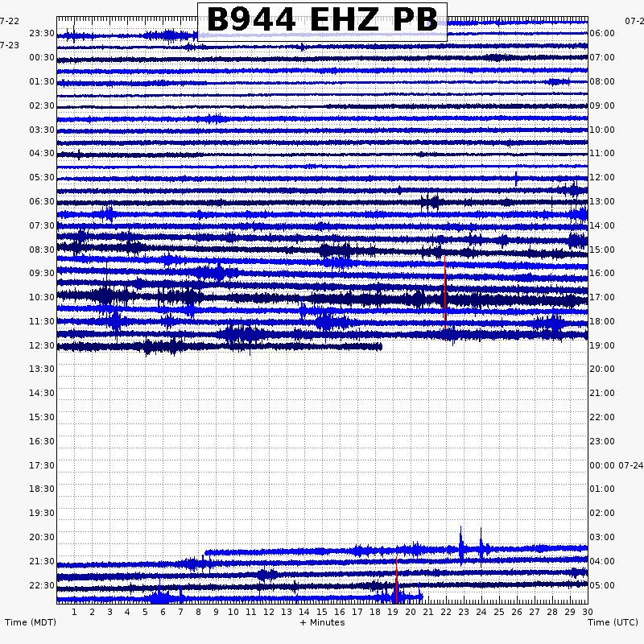Click the 02:00 UTC time label
Viewport: 644px width, 644px height.
pos(602,513)
